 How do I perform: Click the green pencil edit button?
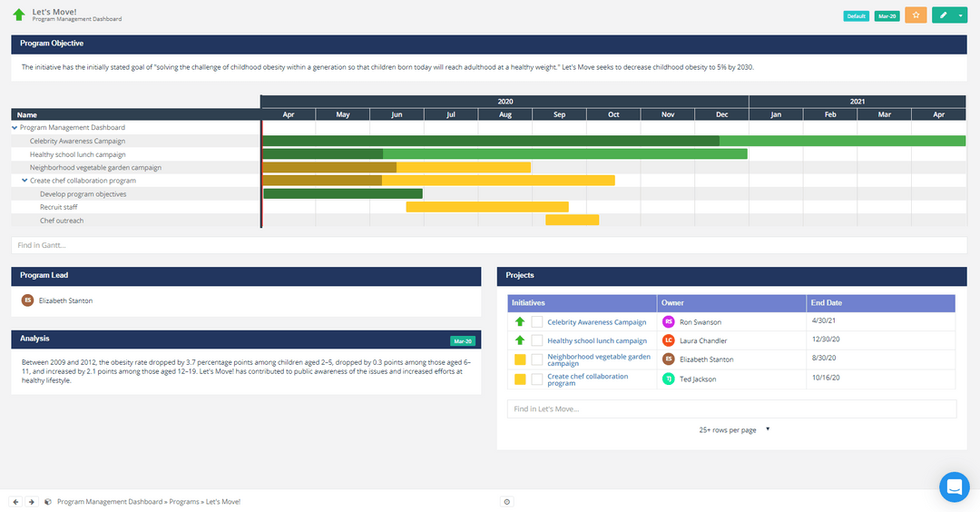tap(943, 15)
